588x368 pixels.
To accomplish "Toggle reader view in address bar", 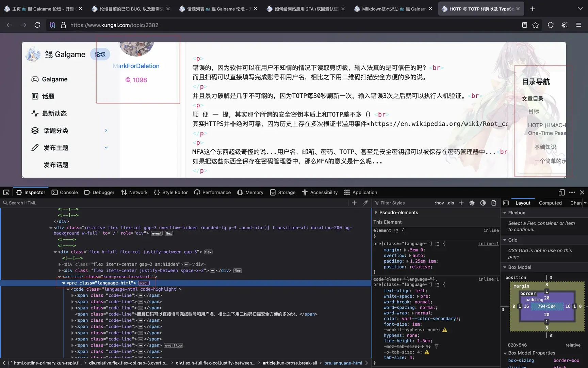I will tap(524, 25).
